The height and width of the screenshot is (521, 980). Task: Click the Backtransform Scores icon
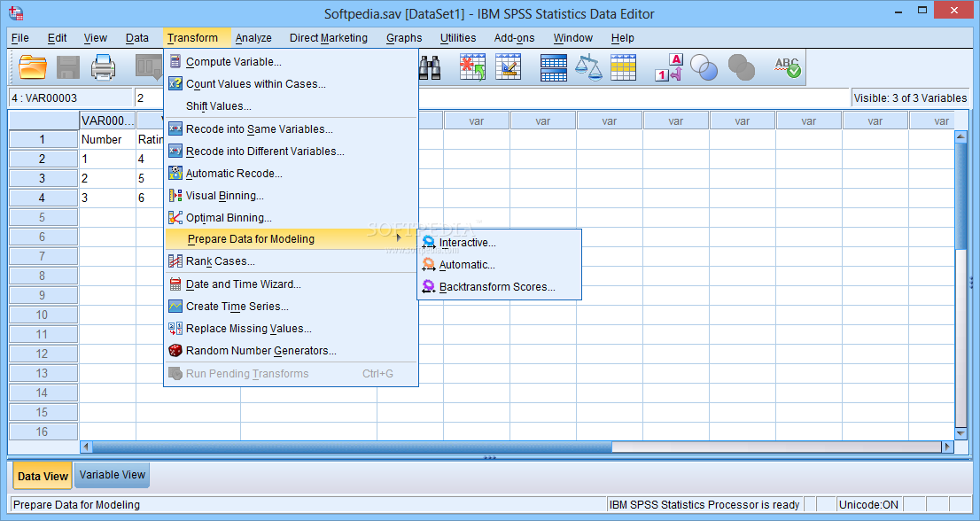429,287
